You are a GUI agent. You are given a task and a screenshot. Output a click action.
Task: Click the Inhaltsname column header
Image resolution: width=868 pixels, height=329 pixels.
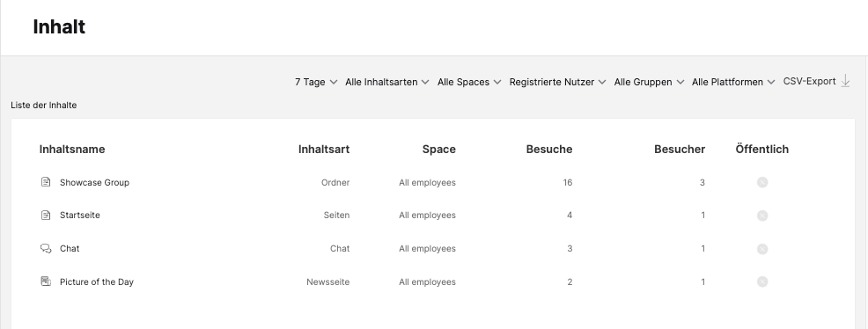pyautogui.click(x=72, y=150)
